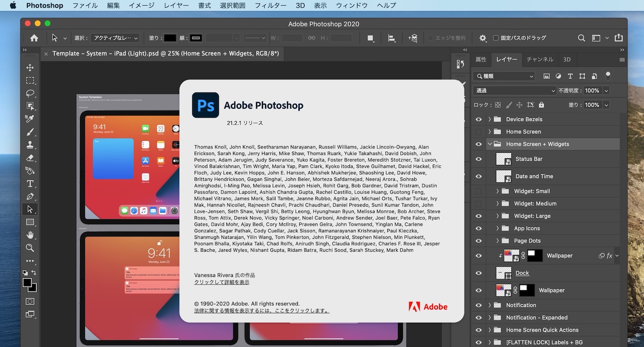This screenshot has width=644, height=347.
Task: Select the Eyedropper tool
Action: (x=30, y=119)
